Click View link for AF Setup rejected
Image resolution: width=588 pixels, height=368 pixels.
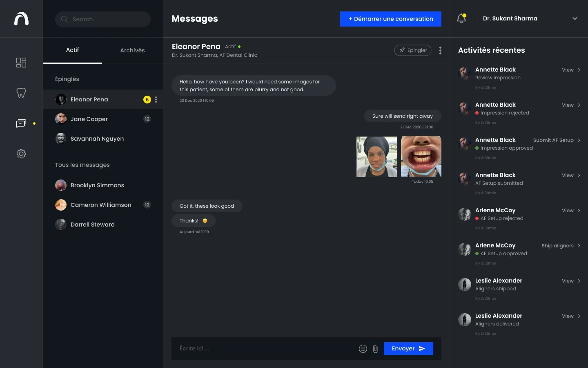(x=568, y=211)
